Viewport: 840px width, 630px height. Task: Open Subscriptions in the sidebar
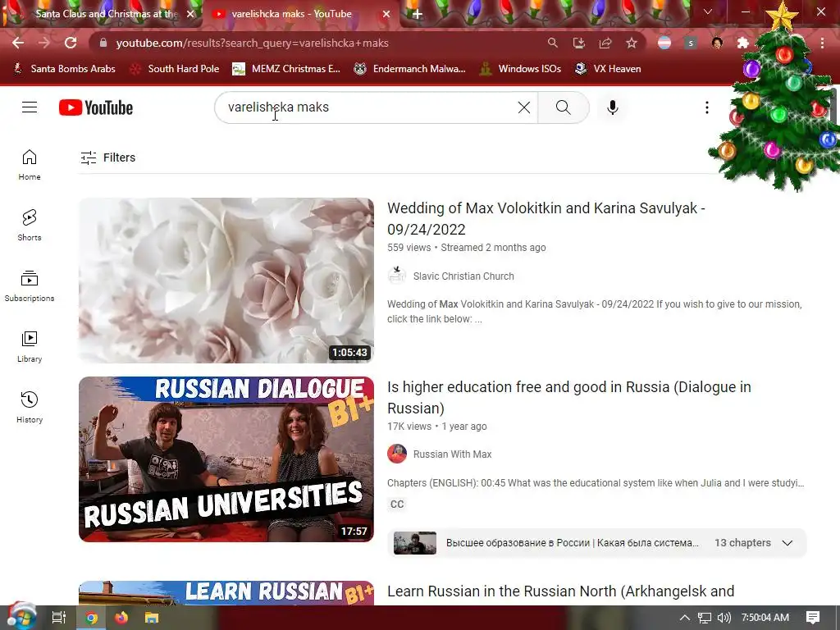pos(30,286)
